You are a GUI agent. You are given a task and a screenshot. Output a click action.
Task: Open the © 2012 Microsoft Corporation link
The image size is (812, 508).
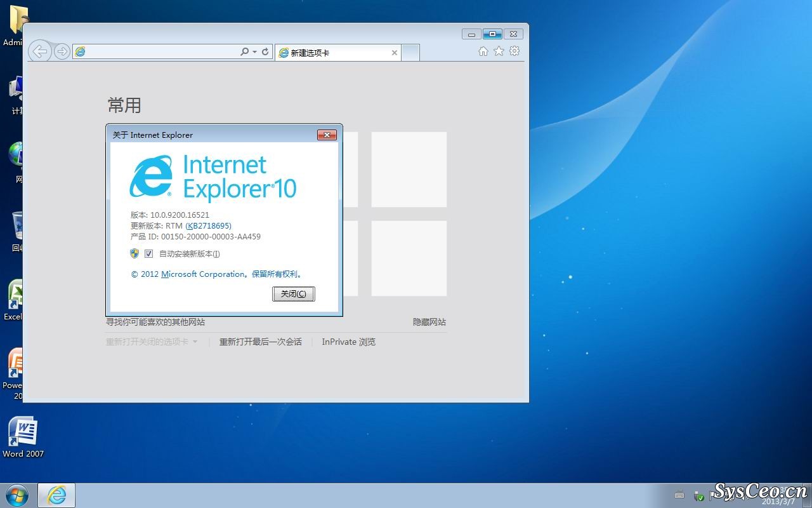pyautogui.click(x=217, y=274)
